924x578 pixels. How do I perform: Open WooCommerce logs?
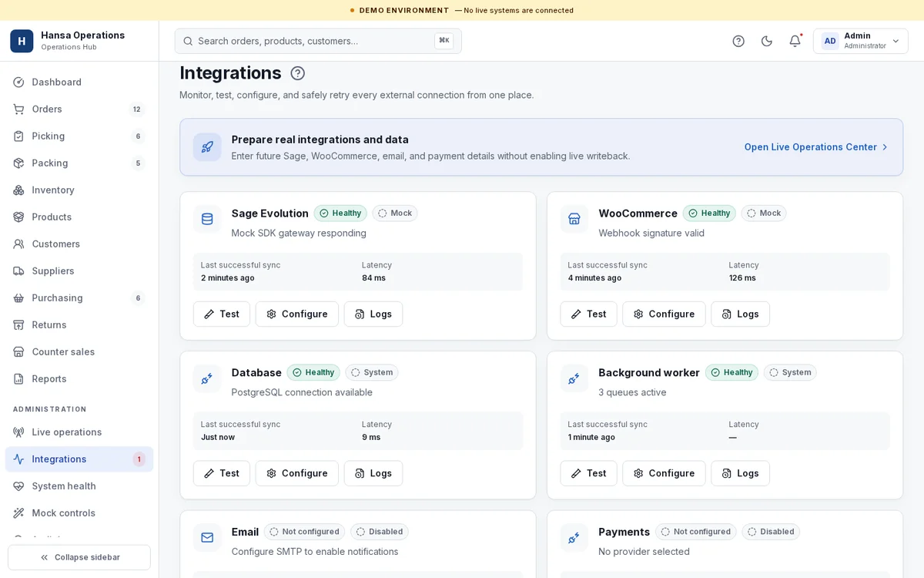coord(740,314)
